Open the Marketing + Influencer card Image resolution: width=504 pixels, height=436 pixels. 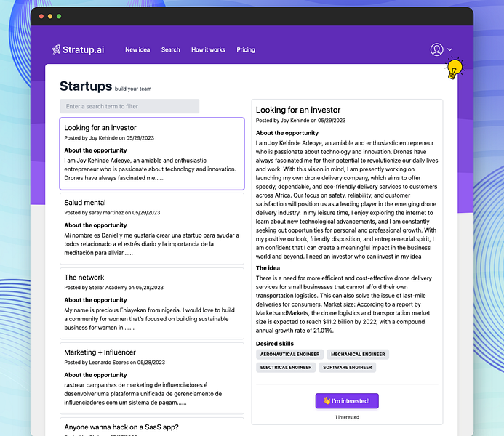click(152, 378)
